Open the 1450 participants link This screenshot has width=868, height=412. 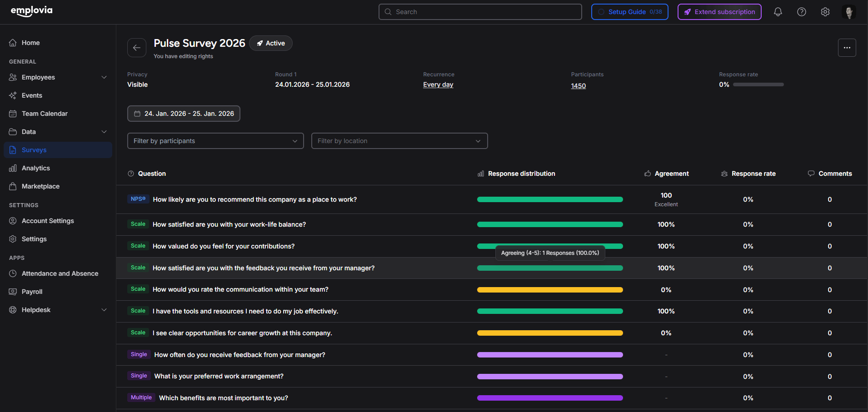[x=579, y=86]
